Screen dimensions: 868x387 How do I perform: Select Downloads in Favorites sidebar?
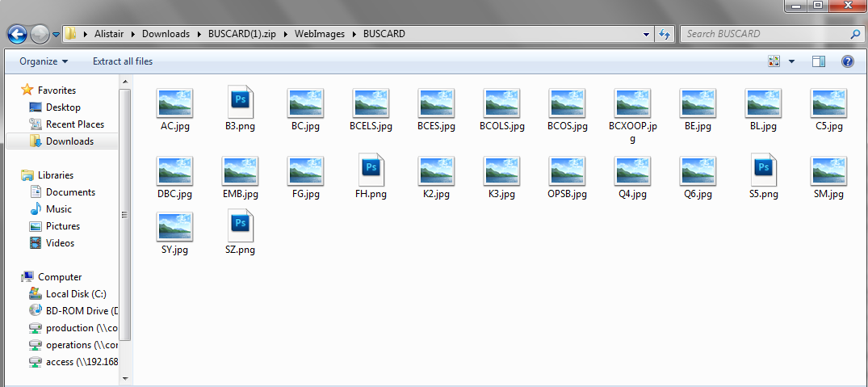click(69, 141)
